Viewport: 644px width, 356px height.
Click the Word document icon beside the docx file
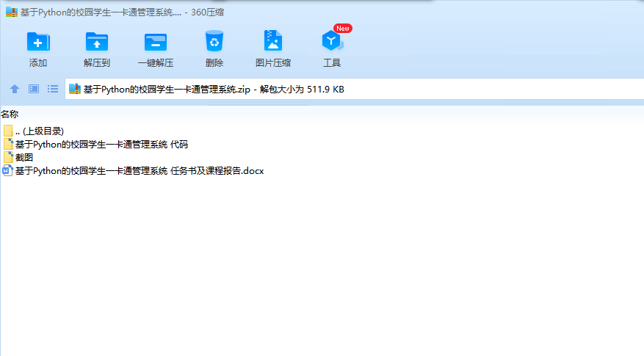[7, 171]
